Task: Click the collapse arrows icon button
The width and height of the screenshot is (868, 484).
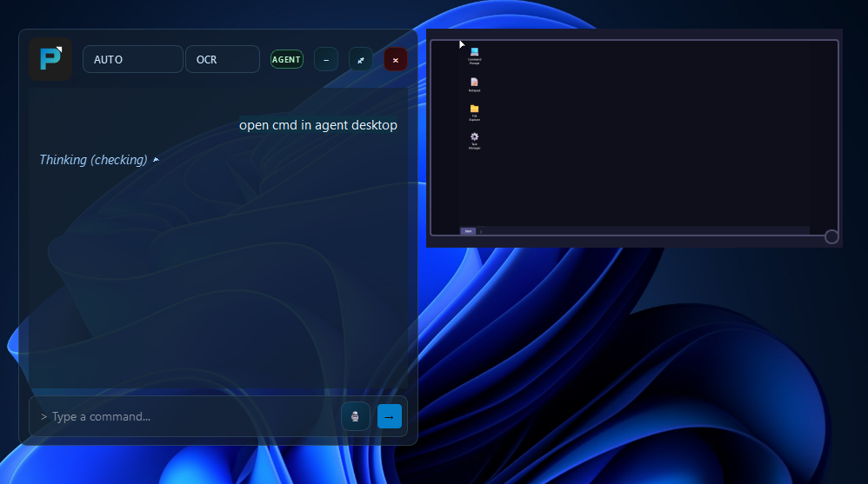Action: click(x=361, y=60)
